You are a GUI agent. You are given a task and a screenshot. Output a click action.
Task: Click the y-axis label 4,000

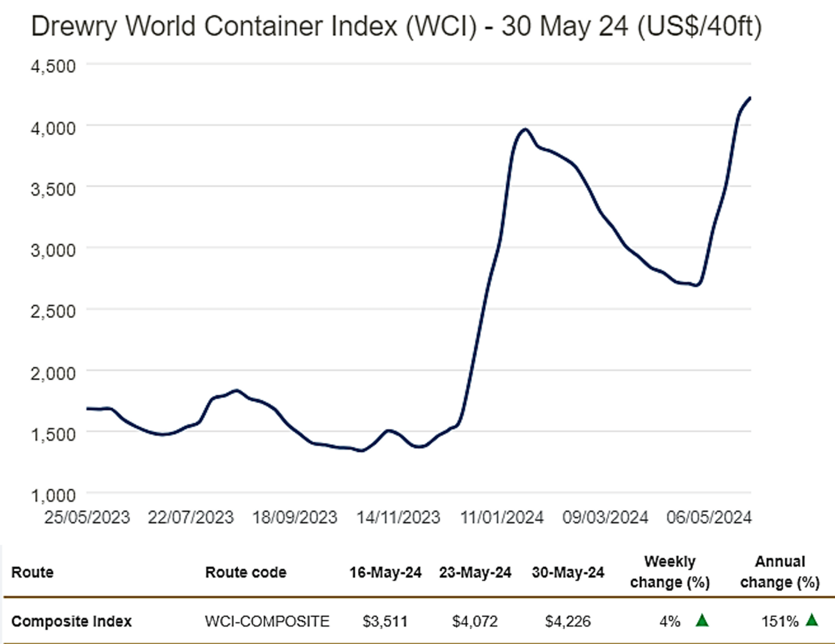point(54,128)
